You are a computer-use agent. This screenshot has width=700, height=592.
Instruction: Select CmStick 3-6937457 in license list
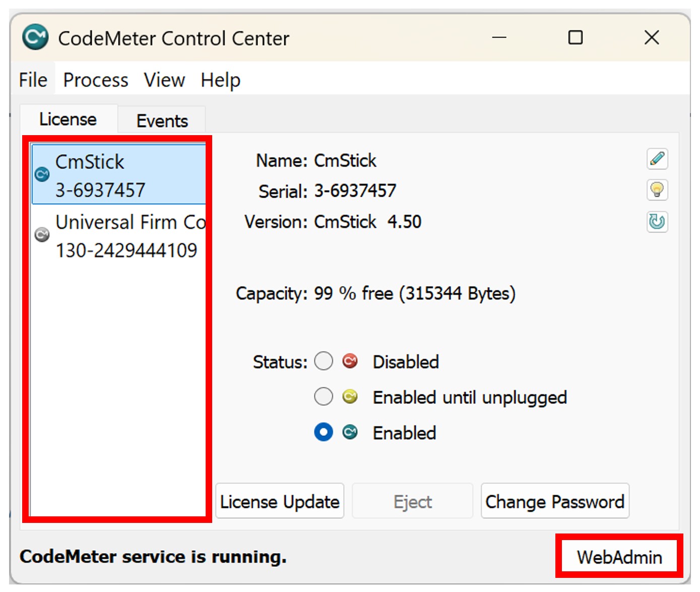119,174
